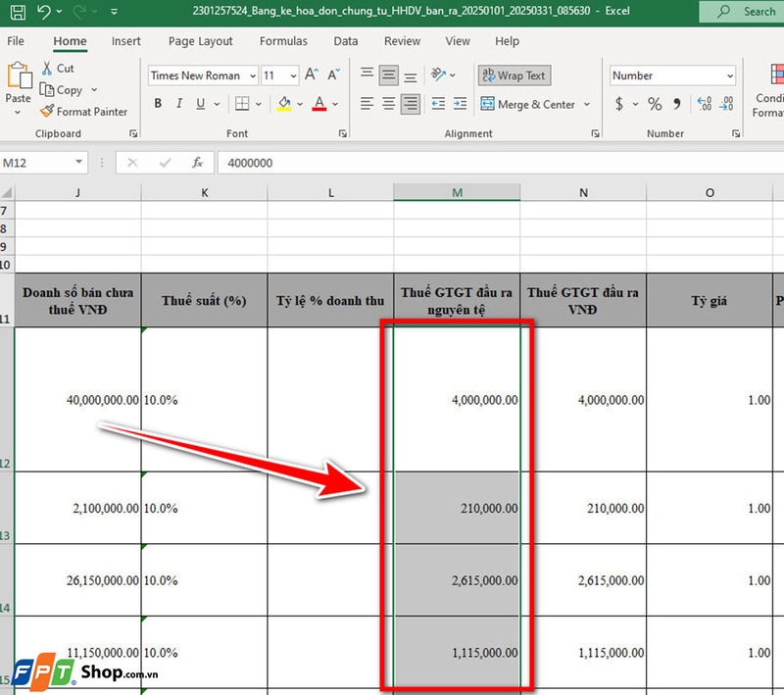Click the red Font Color swatch
The height and width of the screenshot is (695, 784).
tap(318, 110)
